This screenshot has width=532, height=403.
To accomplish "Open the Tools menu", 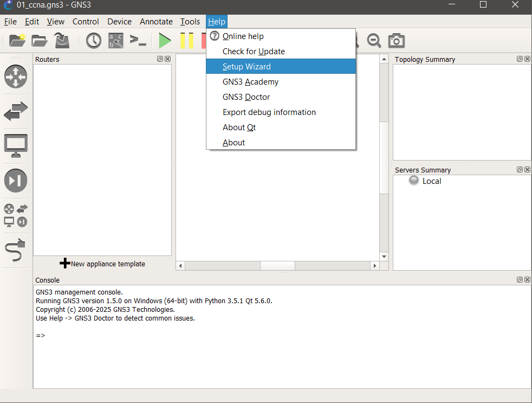I will tap(190, 21).
